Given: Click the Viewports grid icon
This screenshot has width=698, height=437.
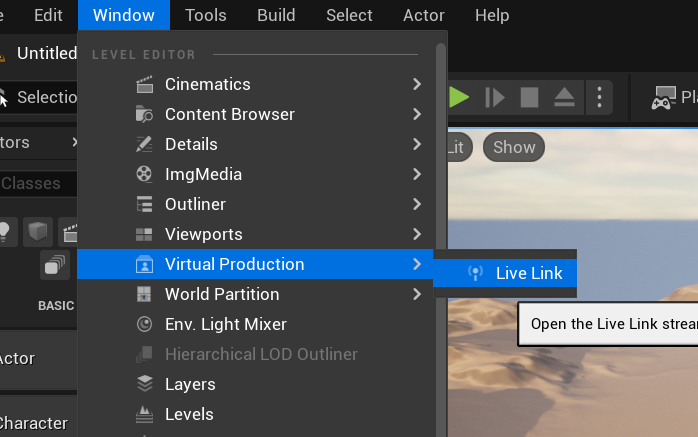Looking at the screenshot, I should (x=144, y=234).
